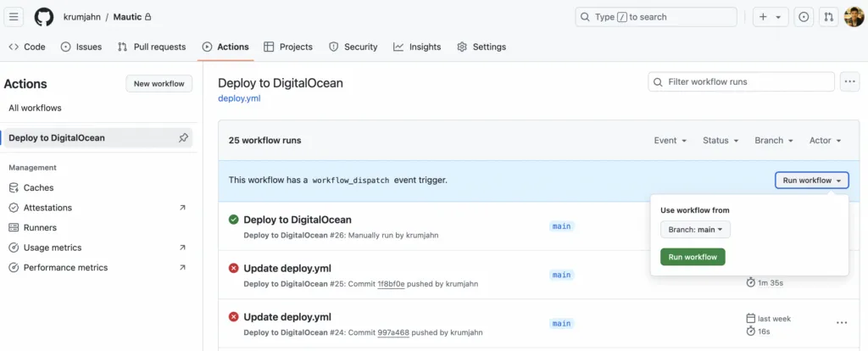The image size is (868, 351).
Task: Expand the Event filter dropdown
Action: click(670, 141)
